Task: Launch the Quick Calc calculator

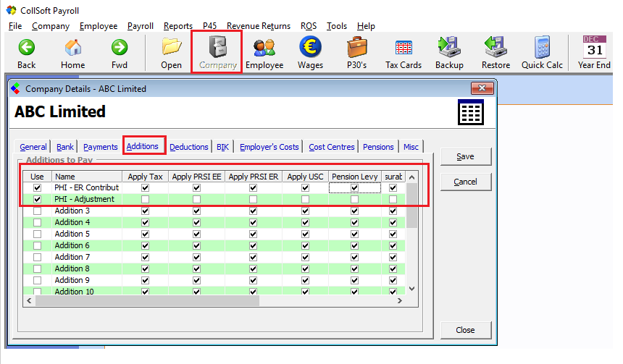Action: point(542,48)
